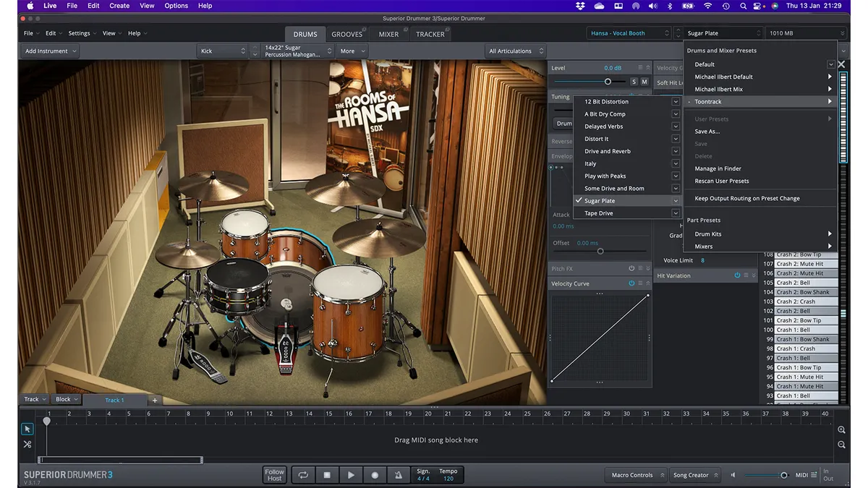The height and width of the screenshot is (488, 868).
Task: Start playback with the play button
Action: 351,475
